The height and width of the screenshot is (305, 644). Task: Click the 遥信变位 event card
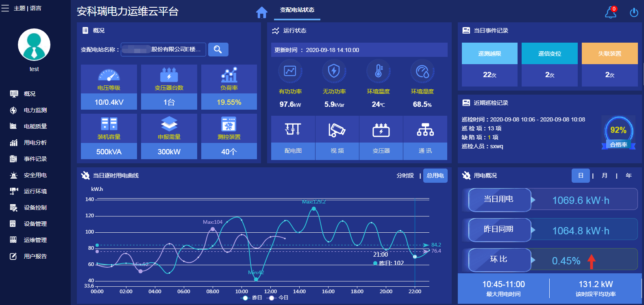[550, 65]
